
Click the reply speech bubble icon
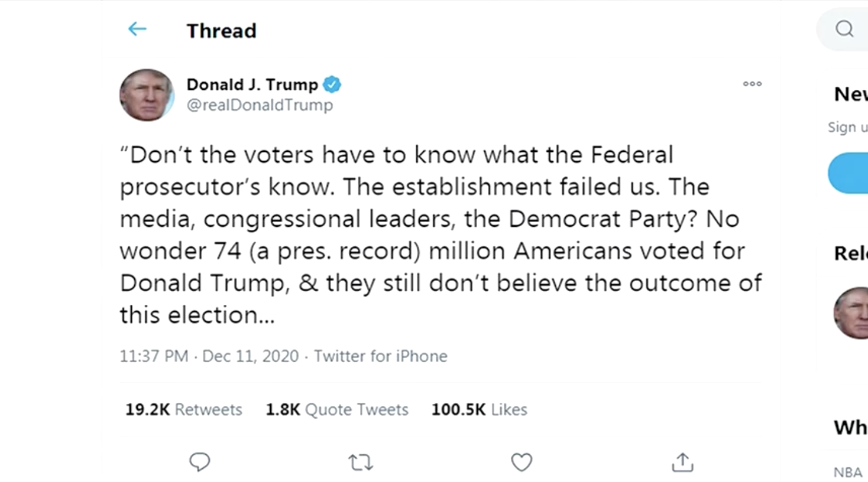[x=199, y=462]
